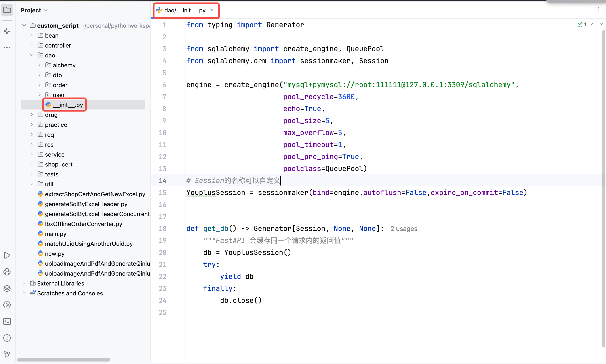The image size is (606, 364).
Task: Open the Project tool window folder icon
Action: (x=7, y=10)
